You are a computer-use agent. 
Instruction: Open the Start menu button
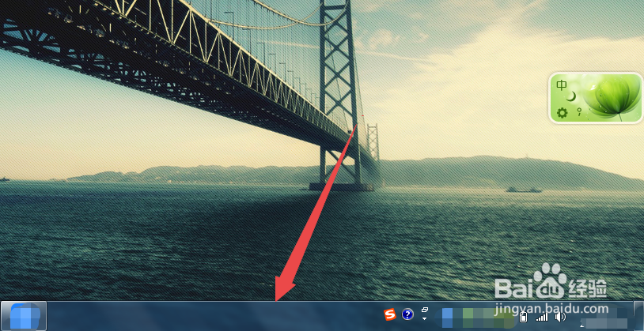[24, 316]
